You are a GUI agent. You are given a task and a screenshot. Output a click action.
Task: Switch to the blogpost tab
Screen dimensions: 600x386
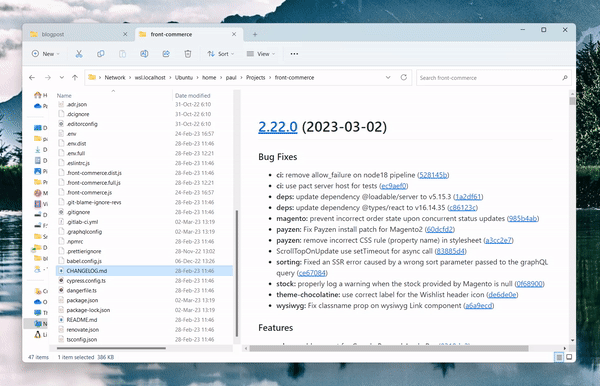point(79,34)
